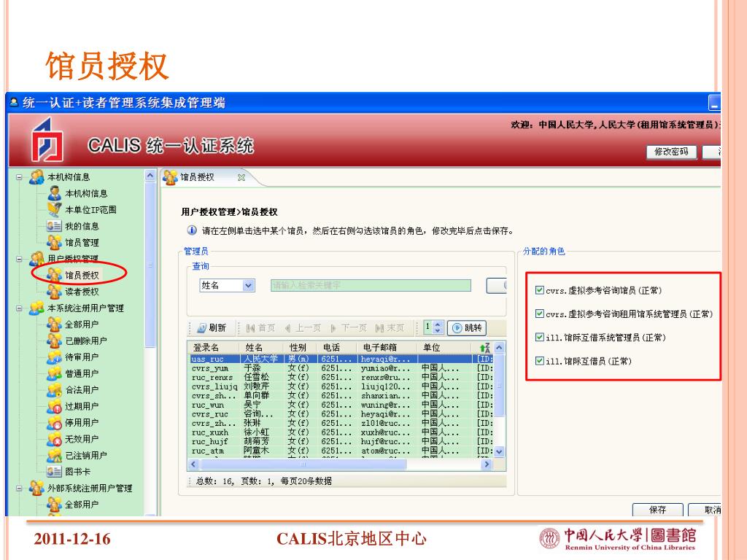Click 合法用户 icon
The height and width of the screenshot is (560, 747).
coord(54,390)
